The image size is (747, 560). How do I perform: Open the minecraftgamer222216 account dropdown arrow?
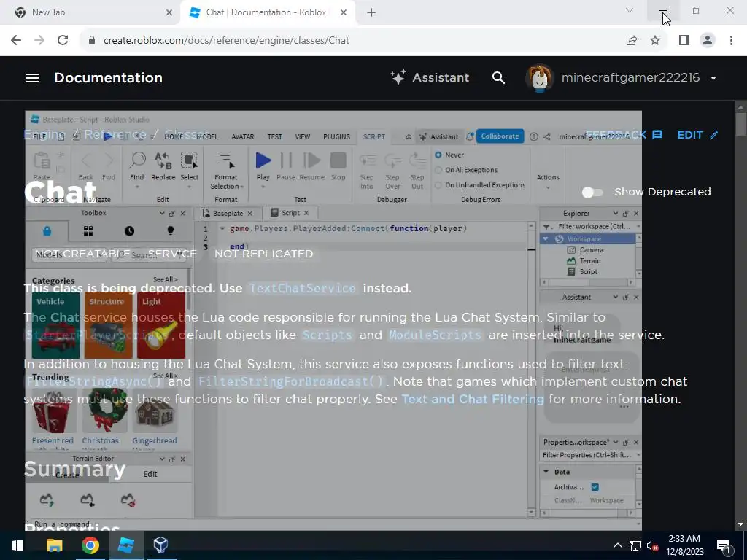pos(713,78)
